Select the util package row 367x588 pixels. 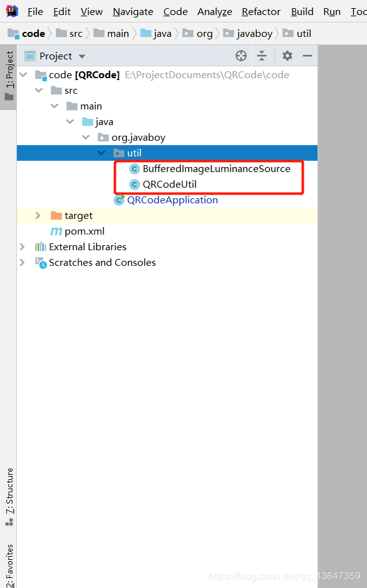pyautogui.click(x=167, y=153)
